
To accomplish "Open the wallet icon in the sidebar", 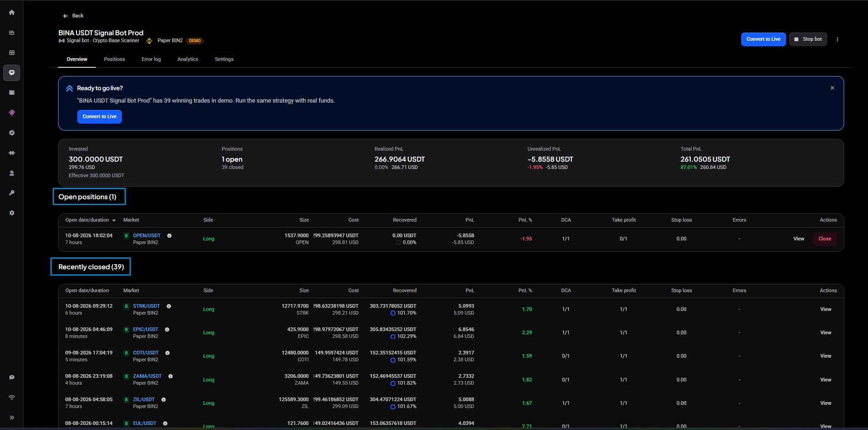I will click(12, 93).
